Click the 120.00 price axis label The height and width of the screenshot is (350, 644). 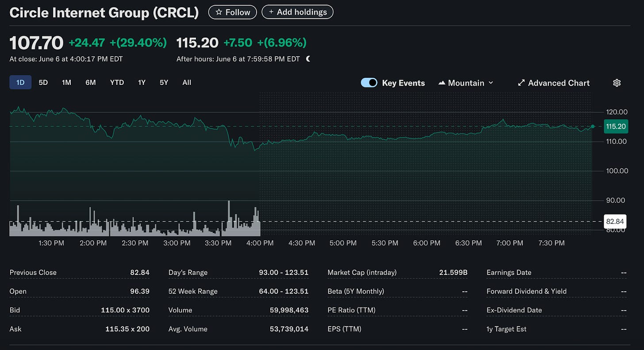(x=617, y=112)
